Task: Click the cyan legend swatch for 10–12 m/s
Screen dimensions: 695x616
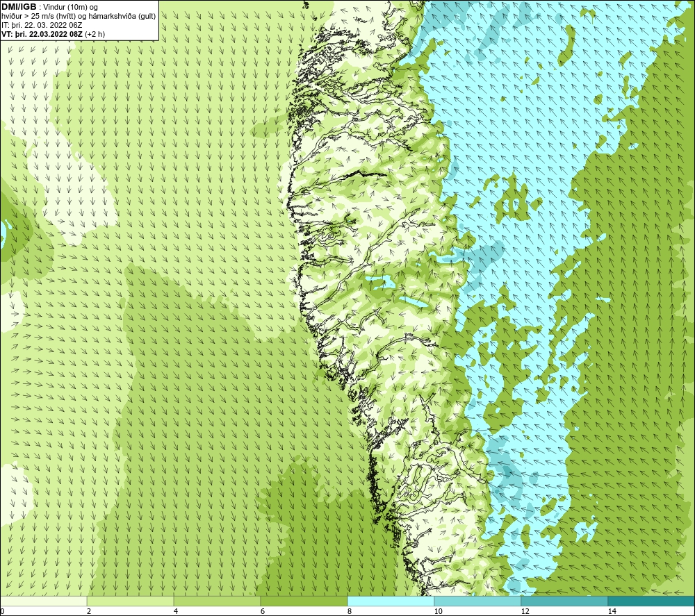Action: pos(478,601)
